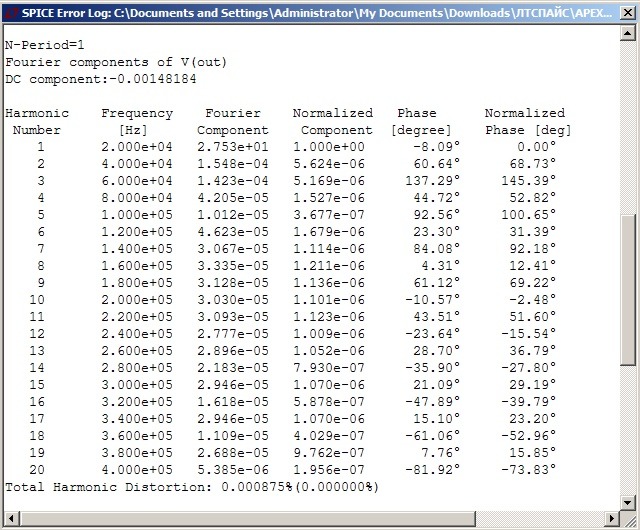Click Fourier component 5.385e-06
Image resolution: width=640 pixels, height=530 pixels.
[233, 470]
